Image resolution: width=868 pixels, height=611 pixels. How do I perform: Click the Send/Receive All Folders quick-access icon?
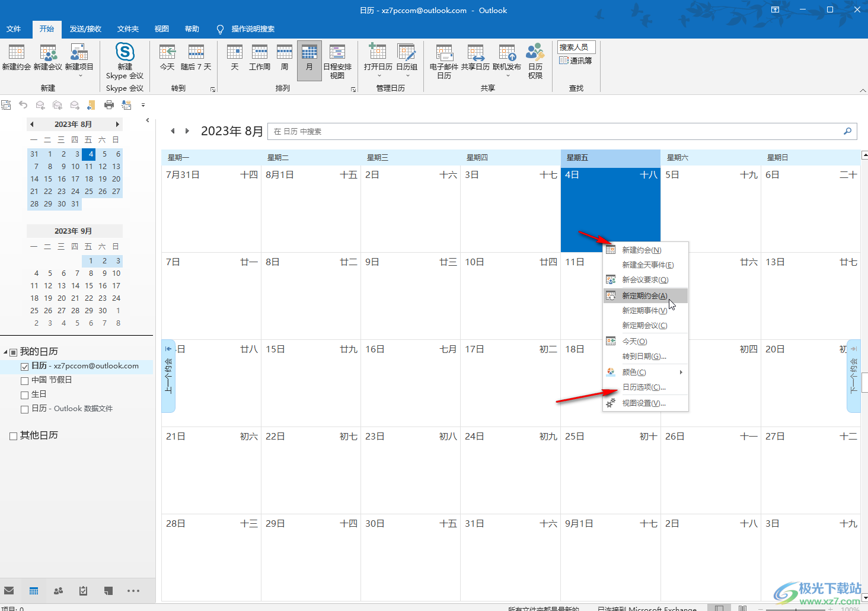tap(6, 105)
